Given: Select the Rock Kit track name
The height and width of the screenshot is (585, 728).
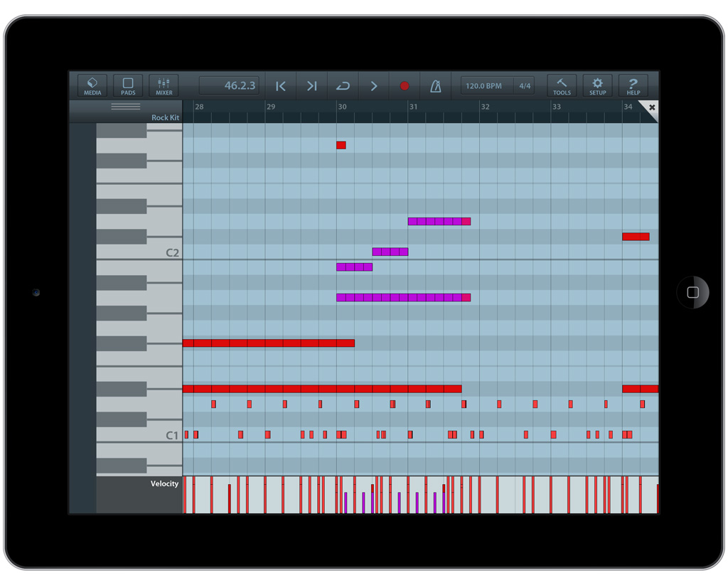Looking at the screenshot, I should [x=165, y=117].
